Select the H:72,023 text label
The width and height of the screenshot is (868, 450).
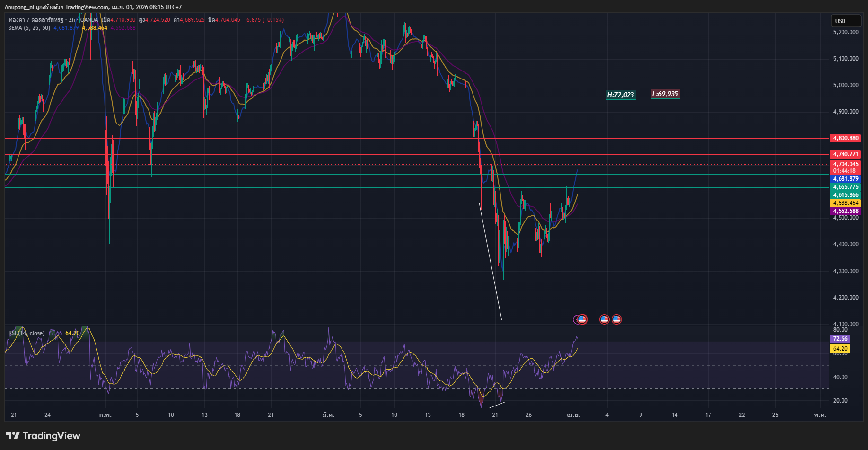(621, 95)
